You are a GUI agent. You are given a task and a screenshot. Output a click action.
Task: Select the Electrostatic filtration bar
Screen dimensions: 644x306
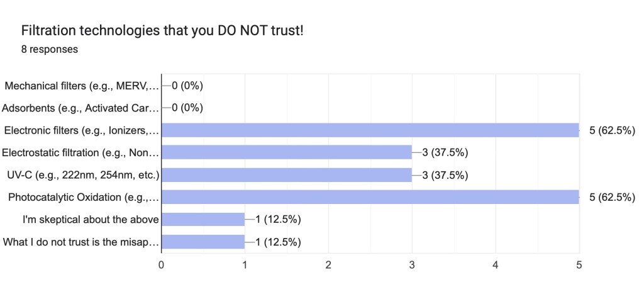[x=287, y=152]
